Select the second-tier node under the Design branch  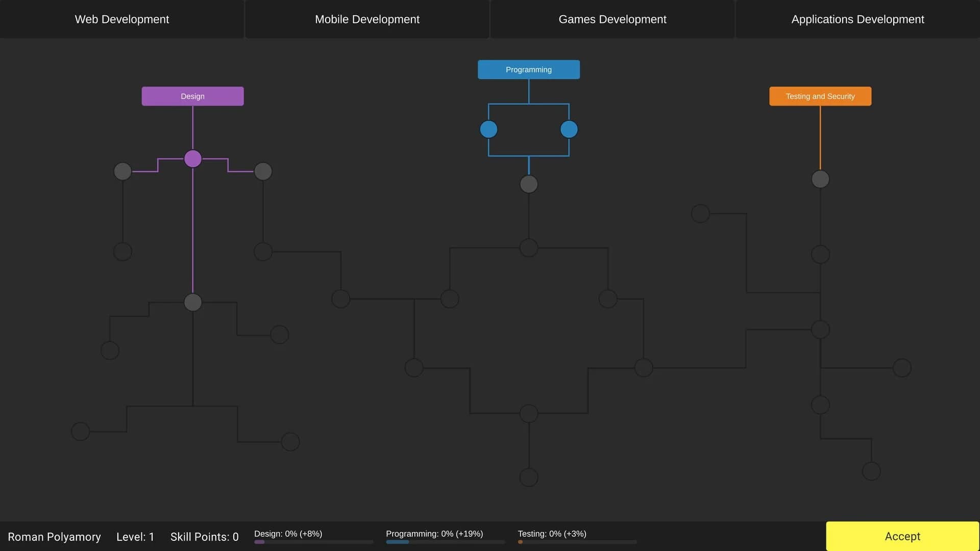(192, 302)
